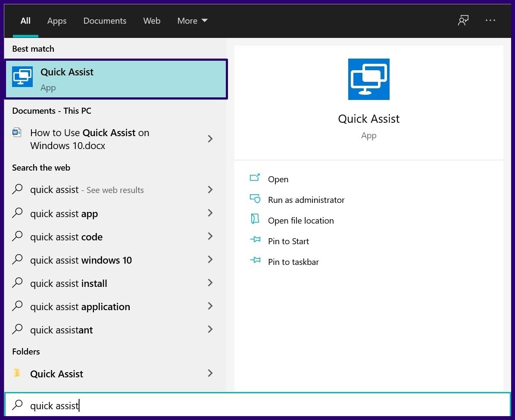Select the Web search filter
This screenshot has height=420, width=515.
[x=152, y=20]
